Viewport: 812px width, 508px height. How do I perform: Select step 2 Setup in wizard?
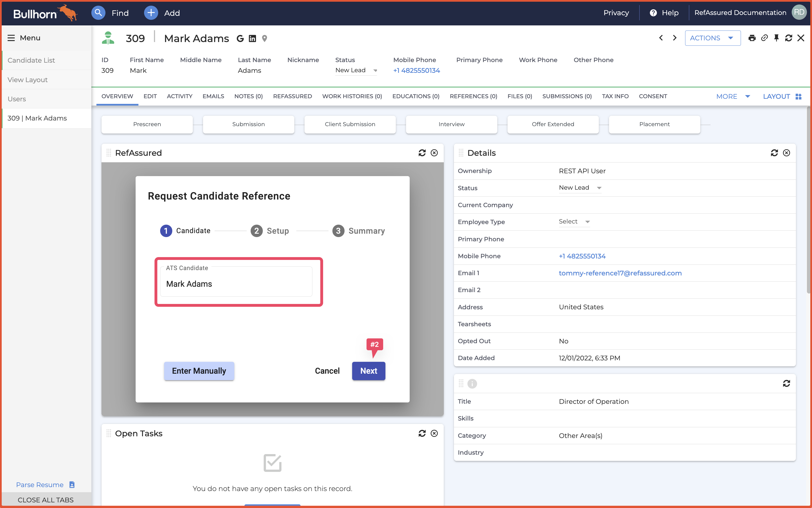(x=270, y=231)
